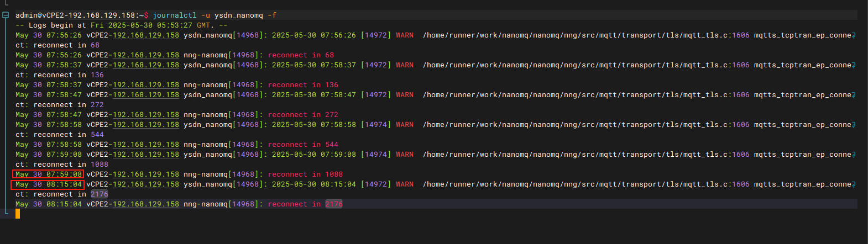Click red 'reconnect in 136' on nng-nanomq line
This screenshot has width=868, height=244.
tap(303, 85)
